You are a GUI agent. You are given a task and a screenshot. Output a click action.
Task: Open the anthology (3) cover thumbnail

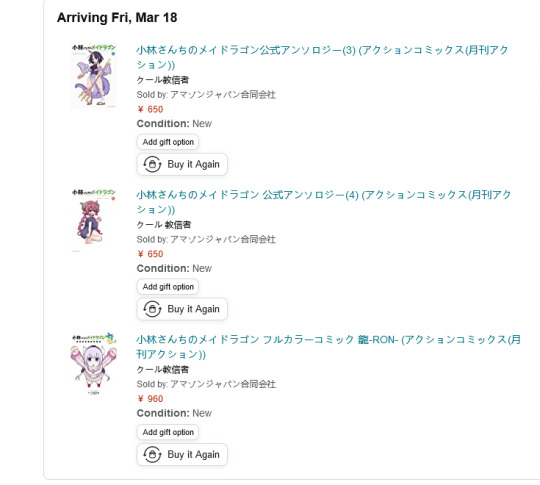tap(93, 76)
